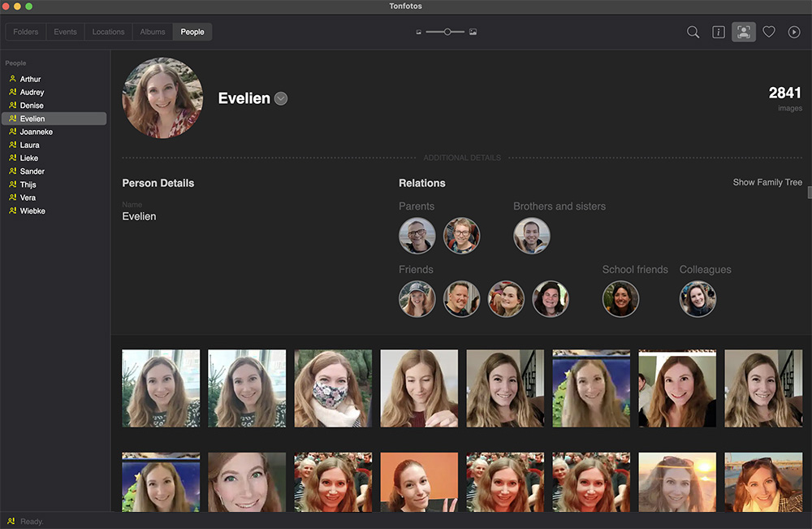Switch to the Folders tab

(26, 33)
